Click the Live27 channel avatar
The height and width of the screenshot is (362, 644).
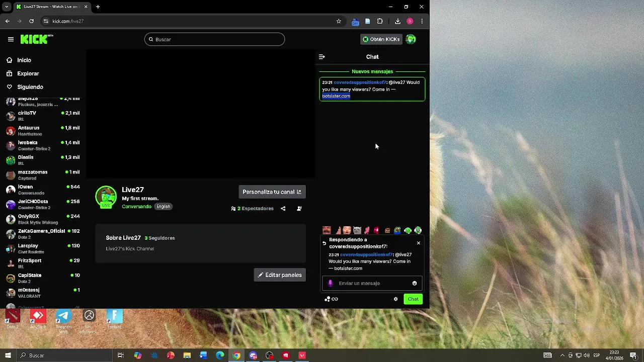pos(106,197)
